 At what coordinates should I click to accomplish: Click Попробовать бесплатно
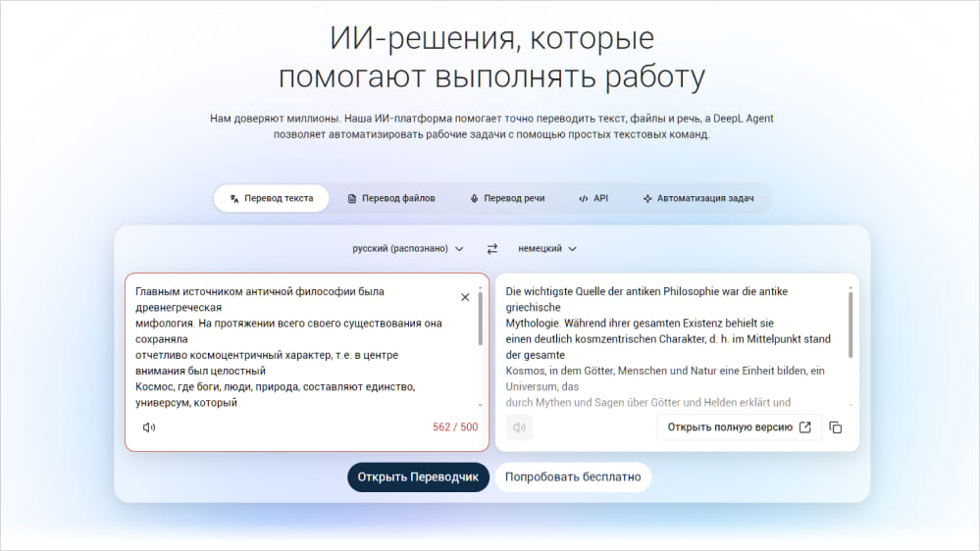click(x=573, y=477)
